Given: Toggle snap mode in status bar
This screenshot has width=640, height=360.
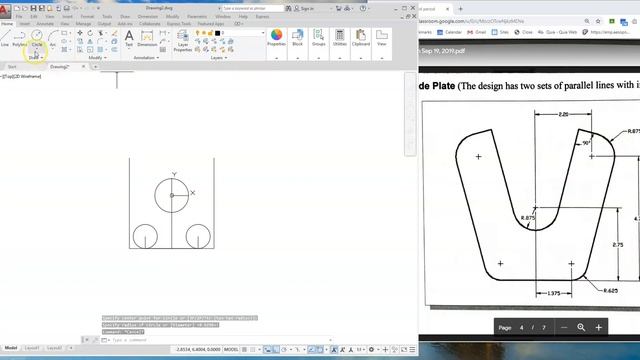Looking at the screenshot, I should [253, 349].
